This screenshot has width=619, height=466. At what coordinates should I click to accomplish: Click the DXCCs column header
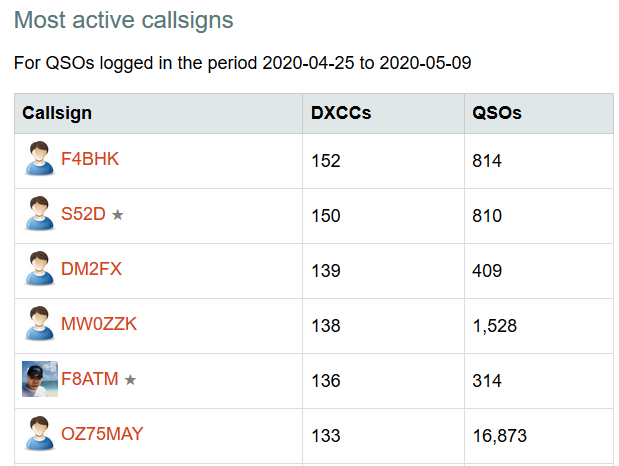342,113
